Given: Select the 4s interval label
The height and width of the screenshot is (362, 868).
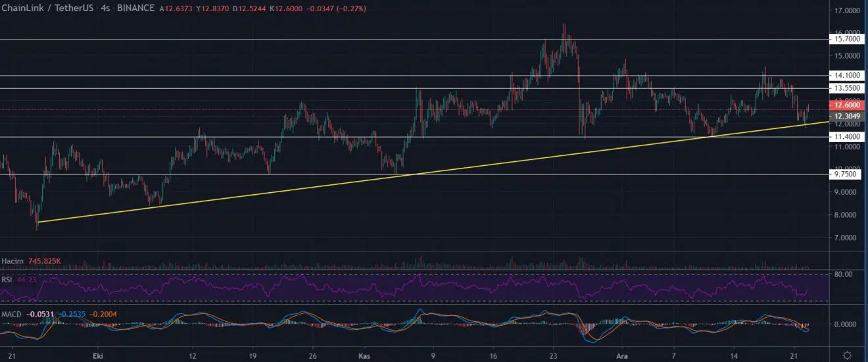Looking at the screenshot, I should pyautogui.click(x=106, y=9).
